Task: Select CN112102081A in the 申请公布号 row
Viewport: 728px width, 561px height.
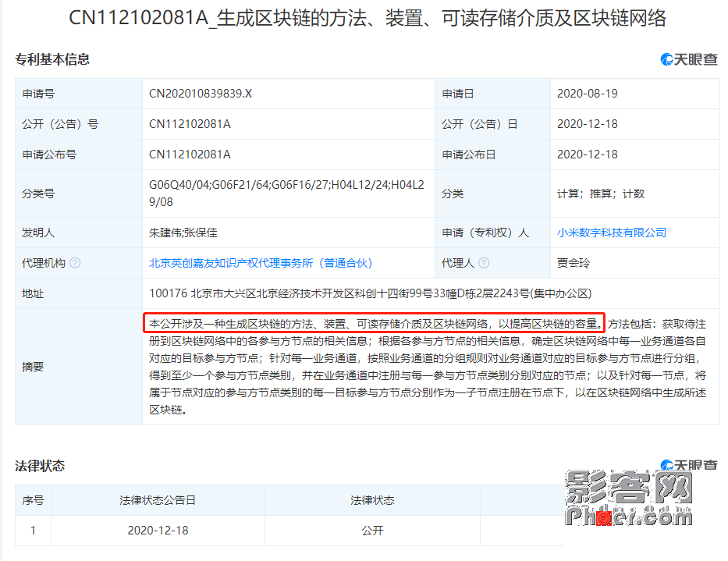Action: click(190, 154)
